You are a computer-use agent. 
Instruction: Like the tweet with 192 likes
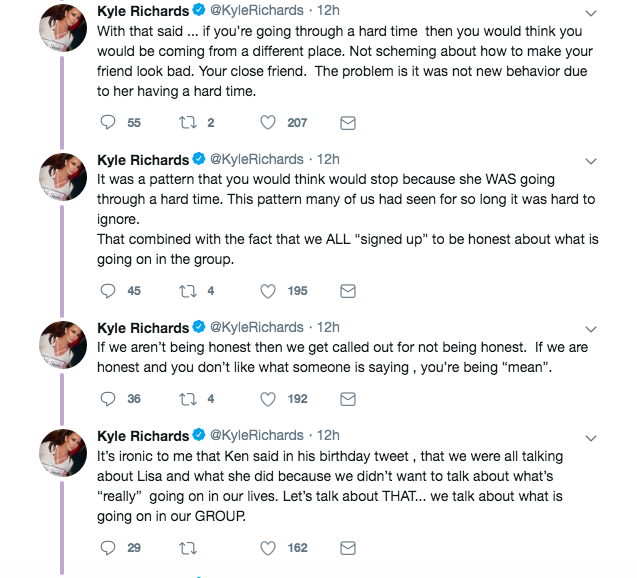pyautogui.click(x=268, y=399)
